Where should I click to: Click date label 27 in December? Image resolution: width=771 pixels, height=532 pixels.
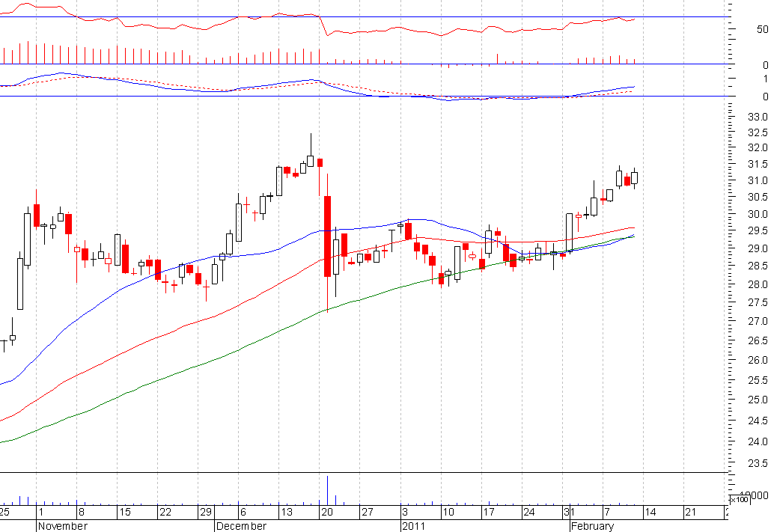pos(368,512)
